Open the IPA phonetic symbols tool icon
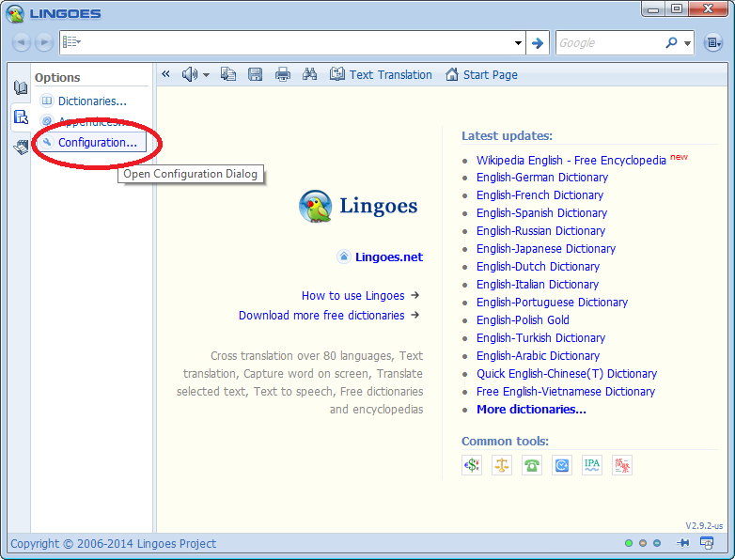Screen dimensions: 735x560 (x=592, y=465)
